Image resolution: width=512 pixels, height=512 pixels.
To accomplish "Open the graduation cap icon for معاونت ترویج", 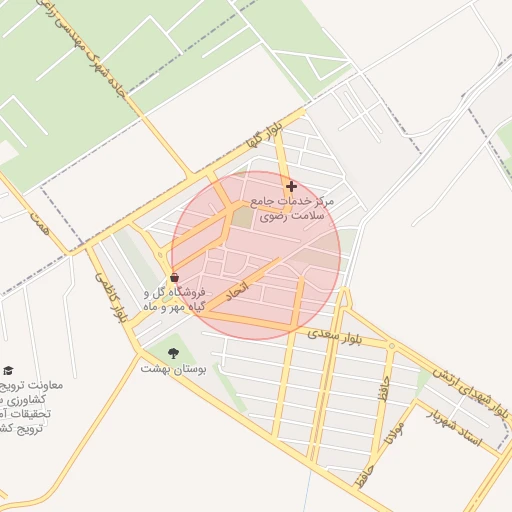I will [x=8, y=370].
